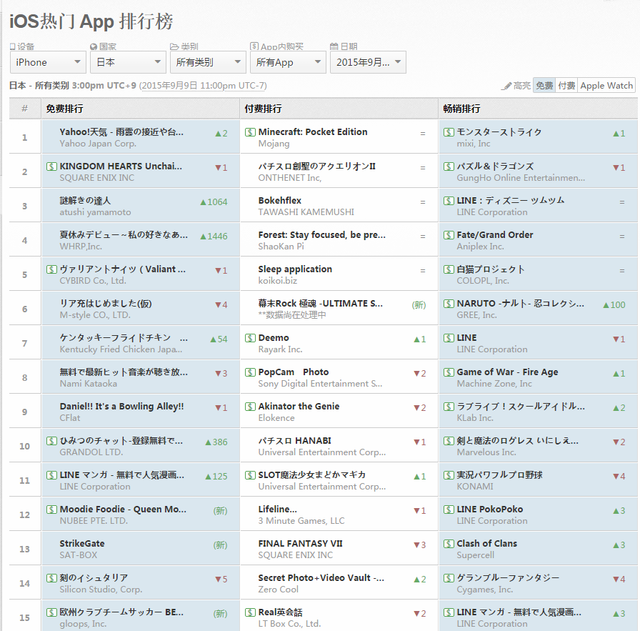This screenshot has height=631, width=640.
Task: Open Yahoo!天気 app link
Action: [x=121, y=132]
